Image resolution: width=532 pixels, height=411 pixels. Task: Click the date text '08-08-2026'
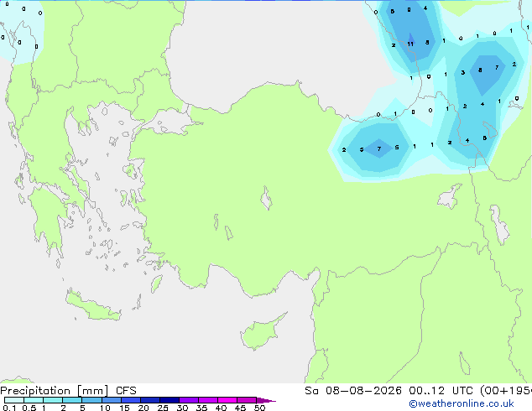(x=363, y=391)
